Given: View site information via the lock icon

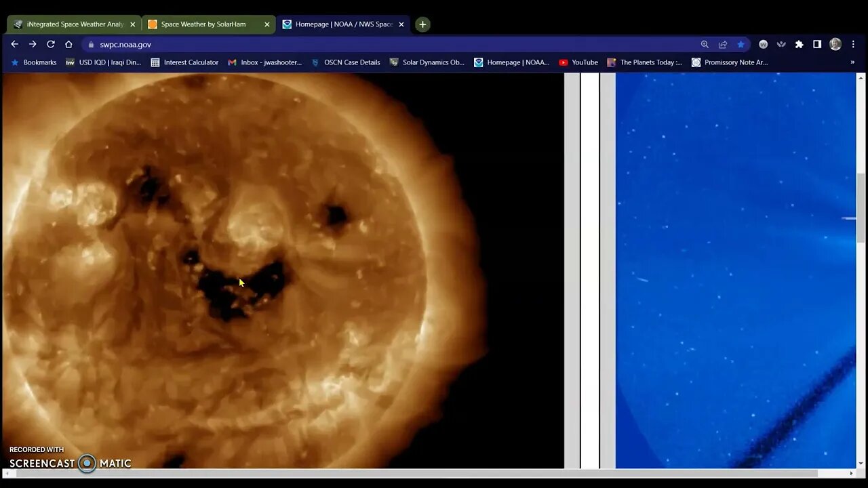Looking at the screenshot, I should [x=91, y=45].
